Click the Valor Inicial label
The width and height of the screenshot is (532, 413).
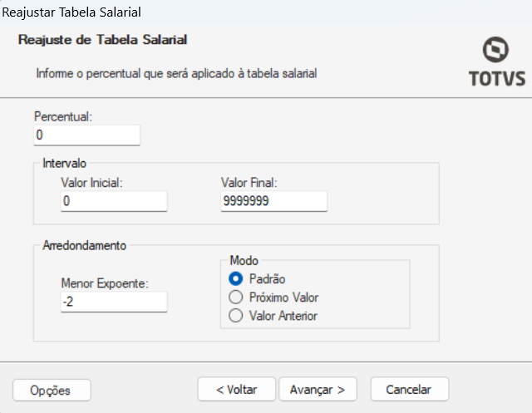[91, 183]
